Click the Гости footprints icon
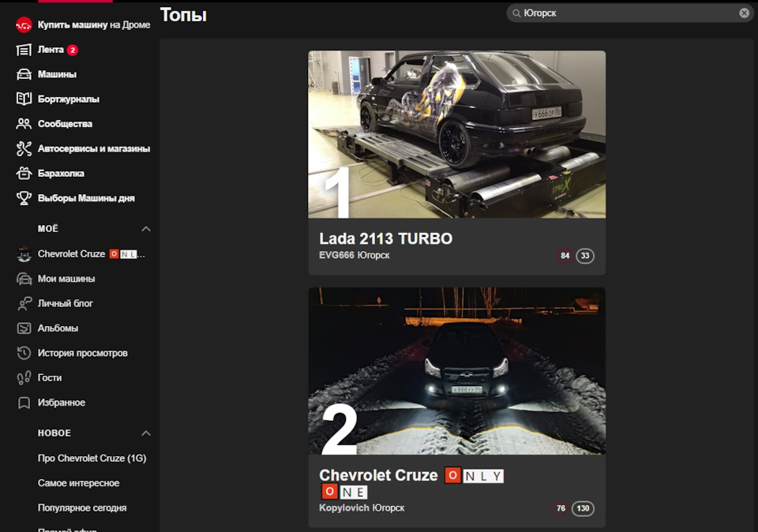The image size is (758, 532). 24,378
